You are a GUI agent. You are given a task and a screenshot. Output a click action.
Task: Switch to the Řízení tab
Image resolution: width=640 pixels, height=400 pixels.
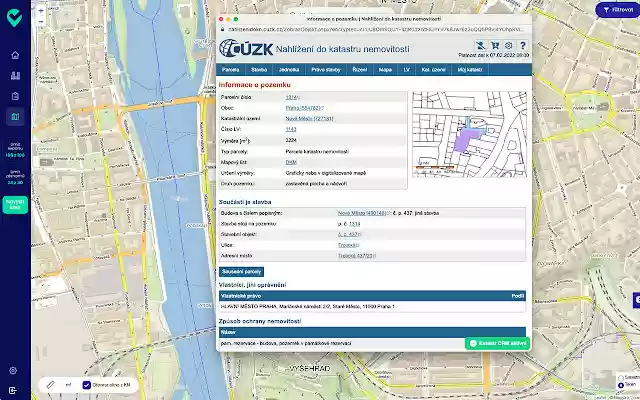tap(360, 70)
